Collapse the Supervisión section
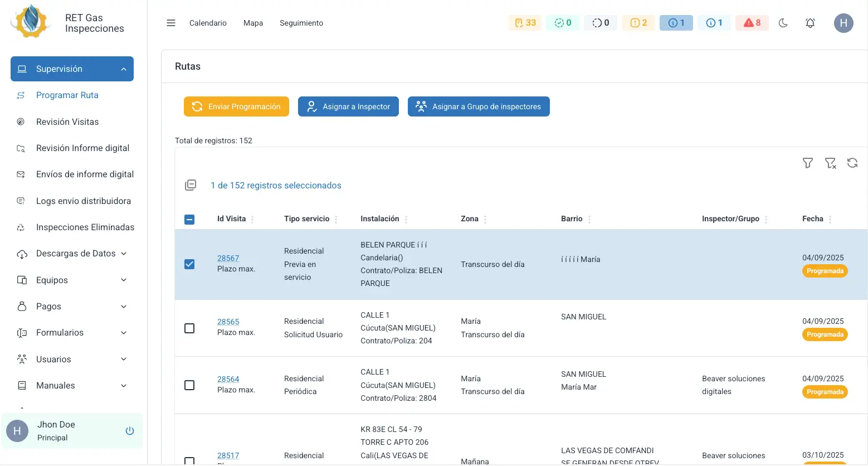The image size is (868, 466). (72, 69)
